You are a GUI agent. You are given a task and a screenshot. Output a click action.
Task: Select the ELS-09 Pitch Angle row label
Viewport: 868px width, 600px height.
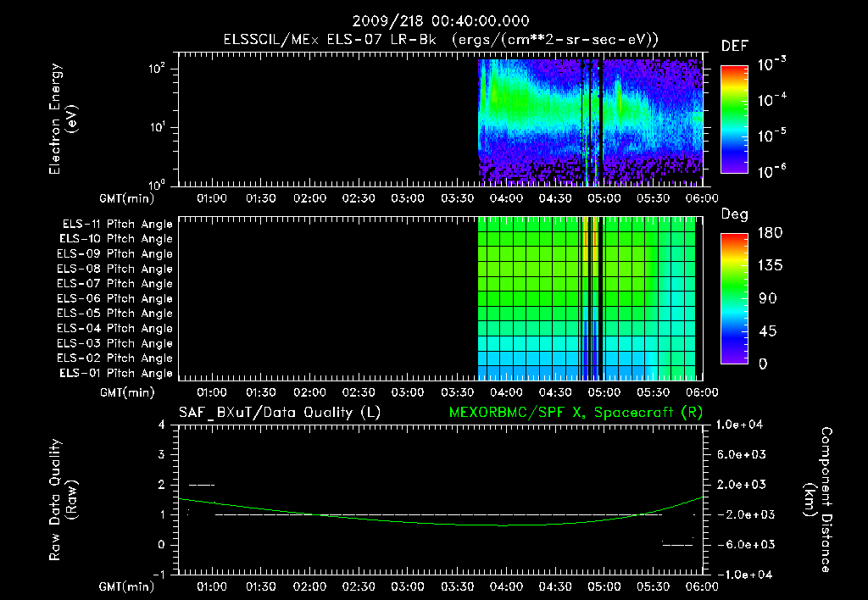click(x=115, y=254)
